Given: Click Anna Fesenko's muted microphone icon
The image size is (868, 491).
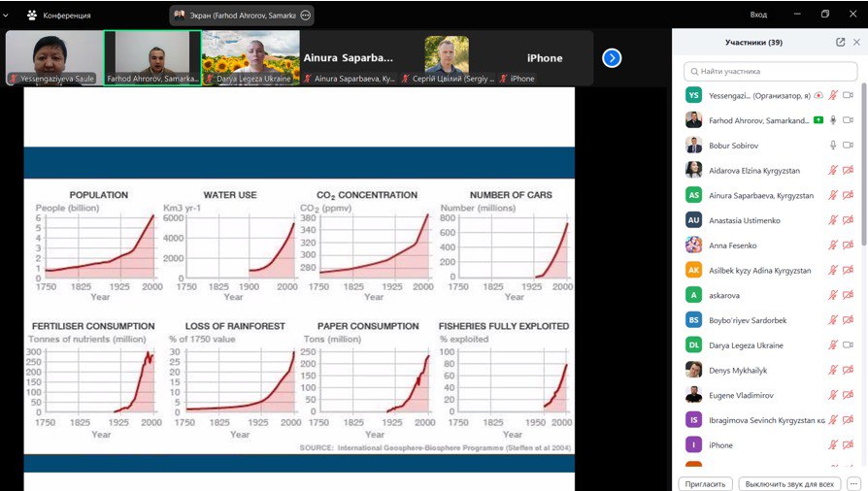Looking at the screenshot, I should [x=833, y=245].
